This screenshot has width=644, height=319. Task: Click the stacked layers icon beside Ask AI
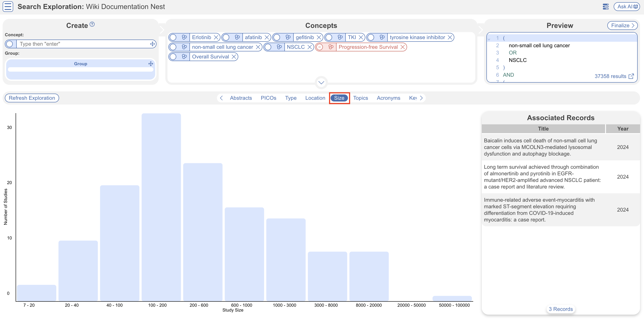[606, 7]
